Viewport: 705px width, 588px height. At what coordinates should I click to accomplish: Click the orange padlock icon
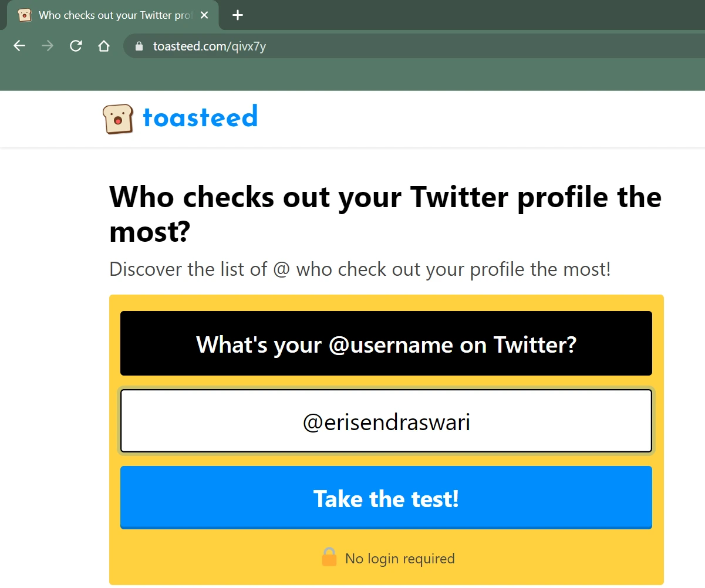point(329,557)
